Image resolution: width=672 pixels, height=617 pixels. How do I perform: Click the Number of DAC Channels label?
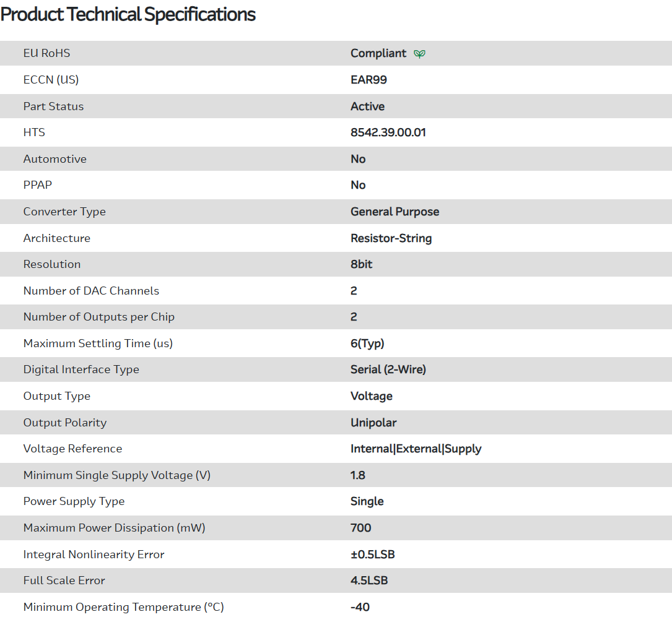click(x=91, y=291)
